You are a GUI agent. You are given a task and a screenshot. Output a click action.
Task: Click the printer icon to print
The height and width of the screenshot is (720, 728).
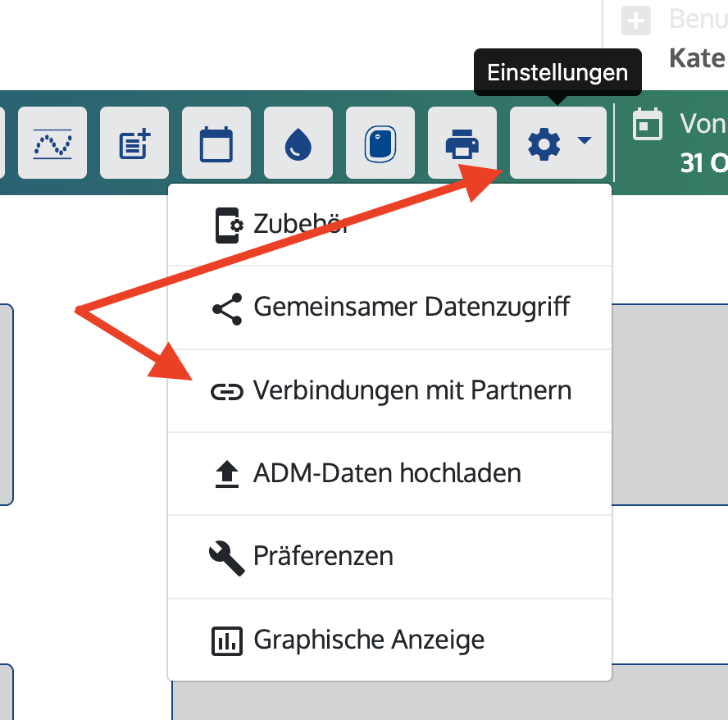[x=462, y=143]
